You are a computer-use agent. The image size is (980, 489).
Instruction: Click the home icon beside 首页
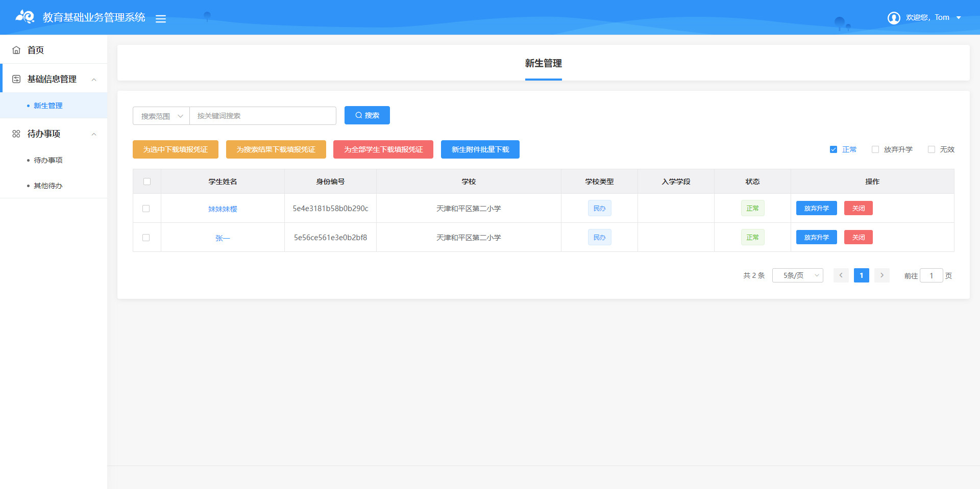(16, 50)
